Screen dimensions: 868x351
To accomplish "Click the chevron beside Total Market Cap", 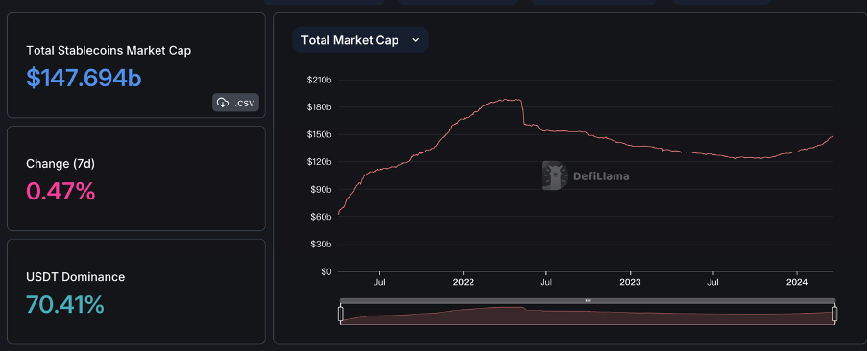I will click(416, 39).
